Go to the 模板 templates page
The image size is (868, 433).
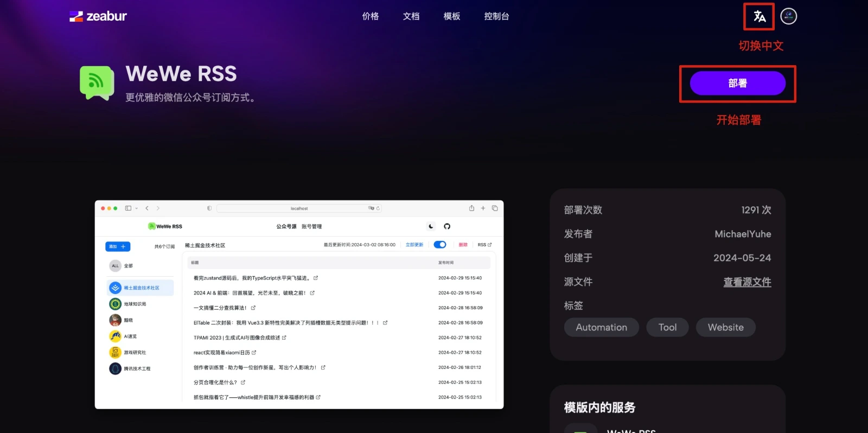pos(452,16)
